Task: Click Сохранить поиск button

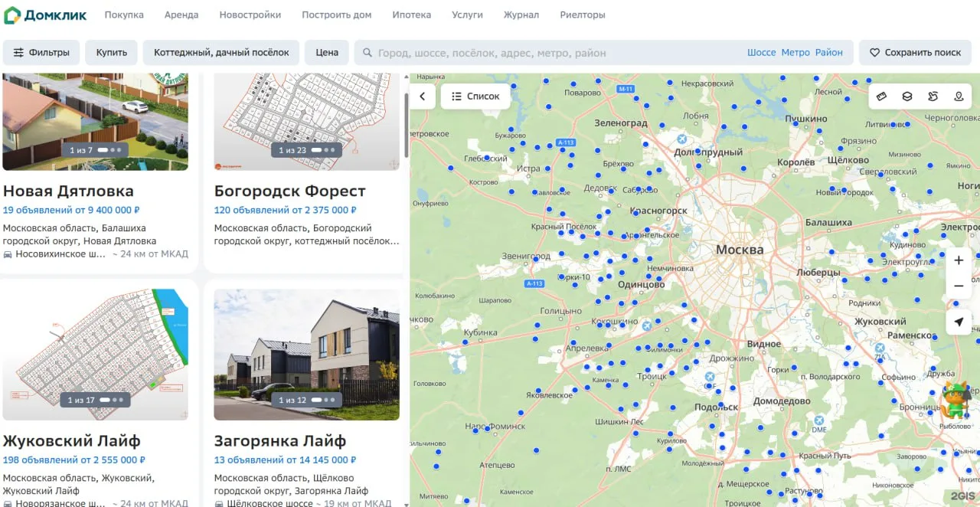Action: click(915, 53)
